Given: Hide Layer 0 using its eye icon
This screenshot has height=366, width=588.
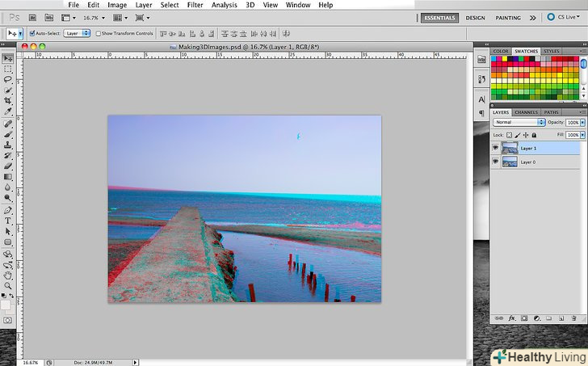Looking at the screenshot, I should [x=495, y=162].
